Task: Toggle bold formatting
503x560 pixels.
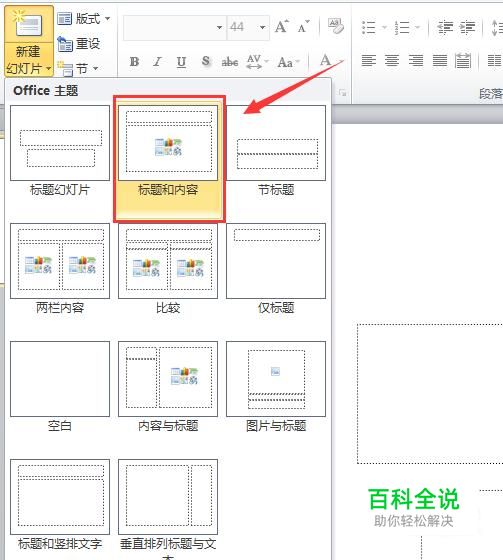Action: 134,62
